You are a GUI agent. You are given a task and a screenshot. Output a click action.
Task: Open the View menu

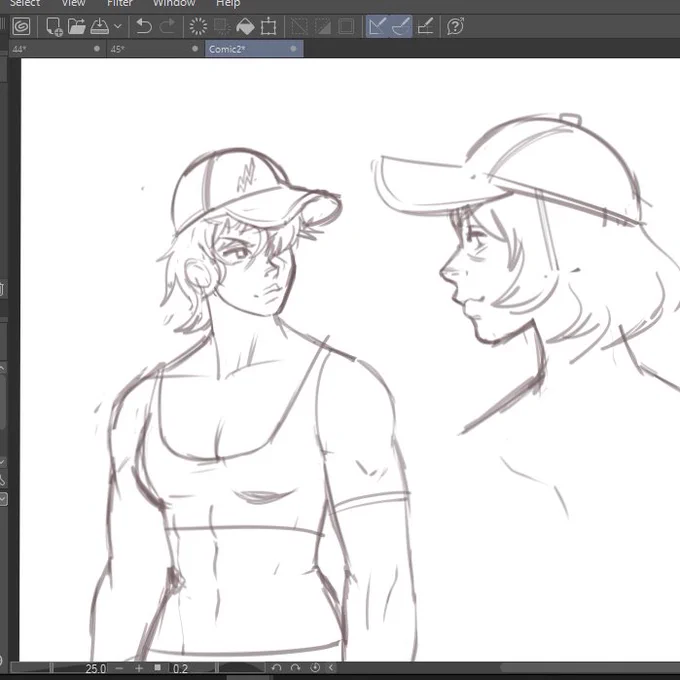click(x=73, y=3)
